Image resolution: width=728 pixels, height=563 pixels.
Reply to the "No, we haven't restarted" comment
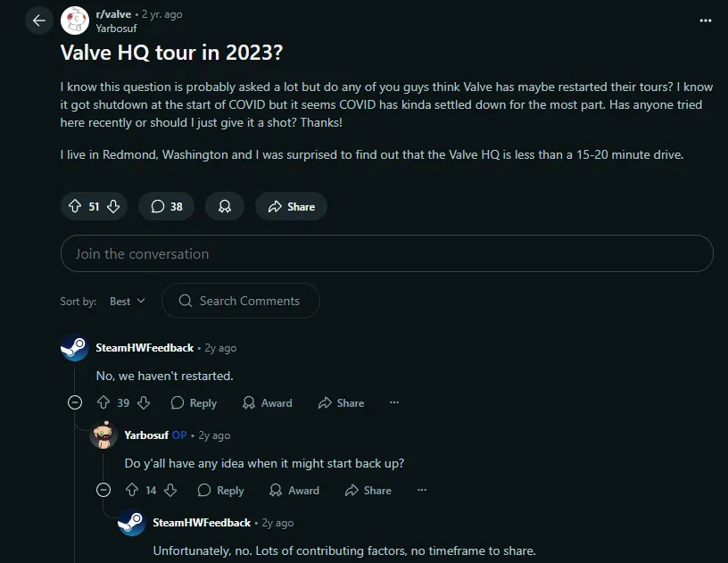click(x=194, y=402)
